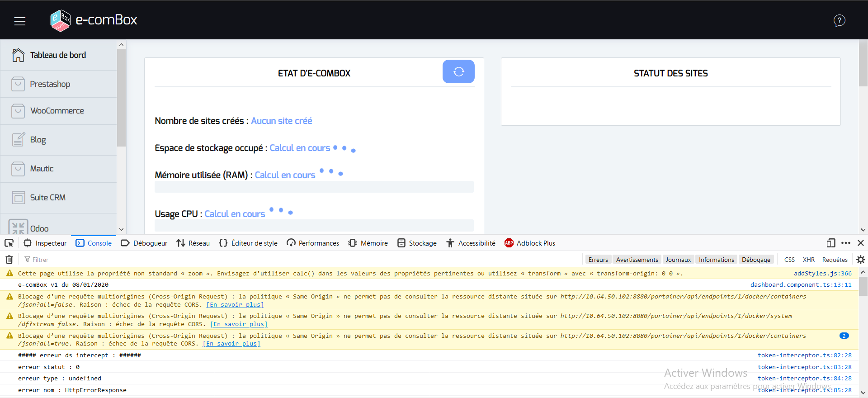Open devtools more options menu
This screenshot has height=398, width=868.
click(846, 243)
